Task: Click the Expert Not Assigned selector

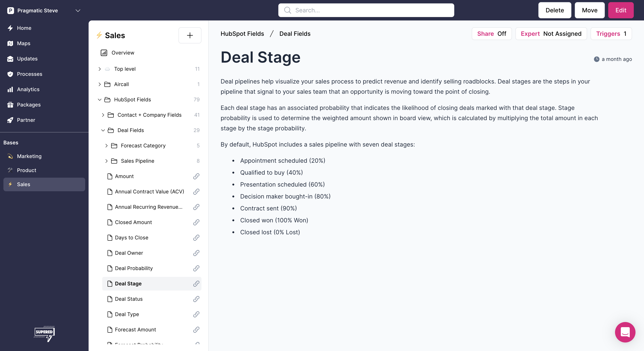Action: [x=551, y=34]
